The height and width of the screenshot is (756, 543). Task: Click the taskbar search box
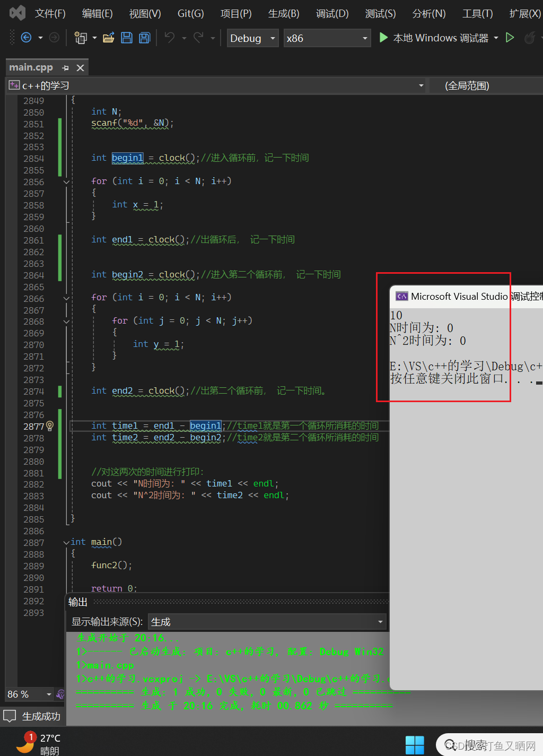[x=489, y=745]
